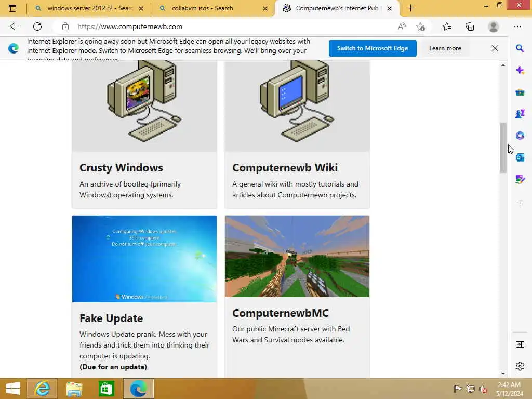Open Action Center flag tray icon
The image size is (532, 399).
coord(458,389)
